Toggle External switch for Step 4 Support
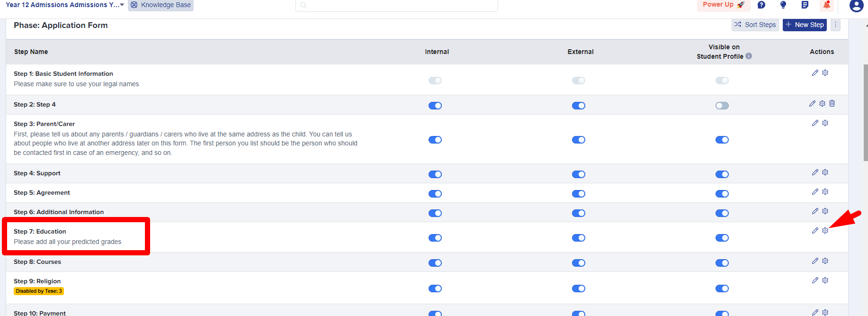 point(579,174)
